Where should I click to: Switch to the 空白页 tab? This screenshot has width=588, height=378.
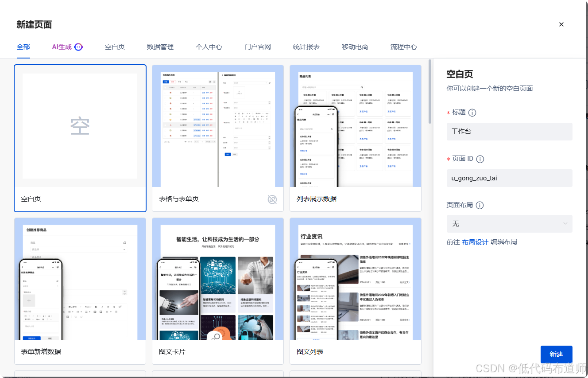coord(115,47)
